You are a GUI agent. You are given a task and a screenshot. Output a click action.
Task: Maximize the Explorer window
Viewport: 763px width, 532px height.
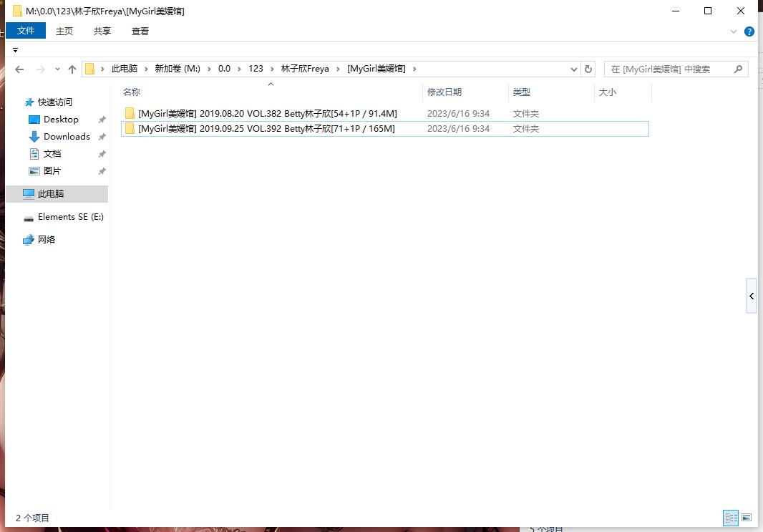[708, 11]
